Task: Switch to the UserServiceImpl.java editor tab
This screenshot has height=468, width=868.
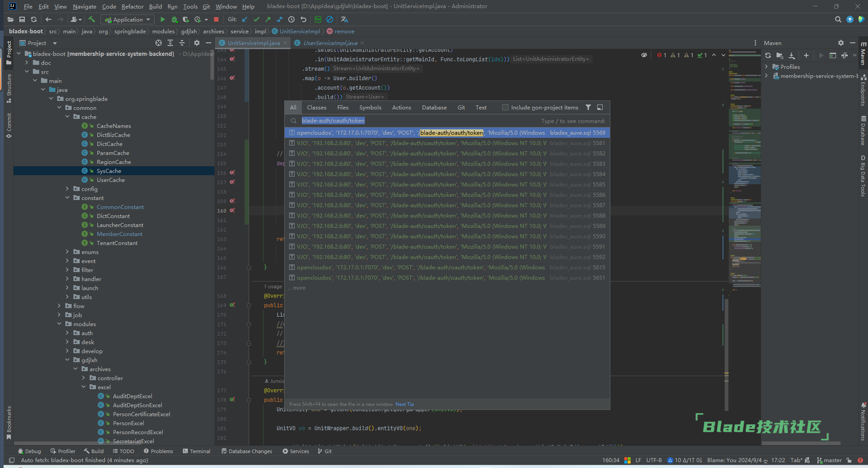Action: tap(330, 43)
